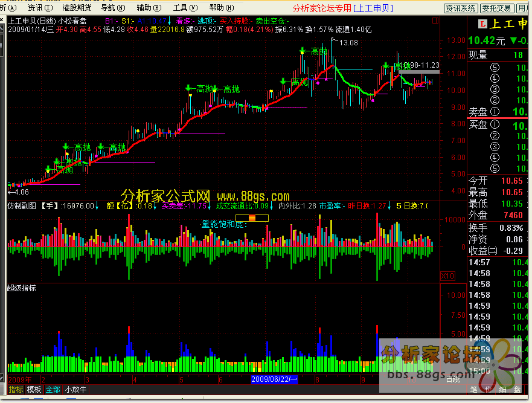Click the 委托交易 button
The image size is (532, 403).
tap(497, 8)
